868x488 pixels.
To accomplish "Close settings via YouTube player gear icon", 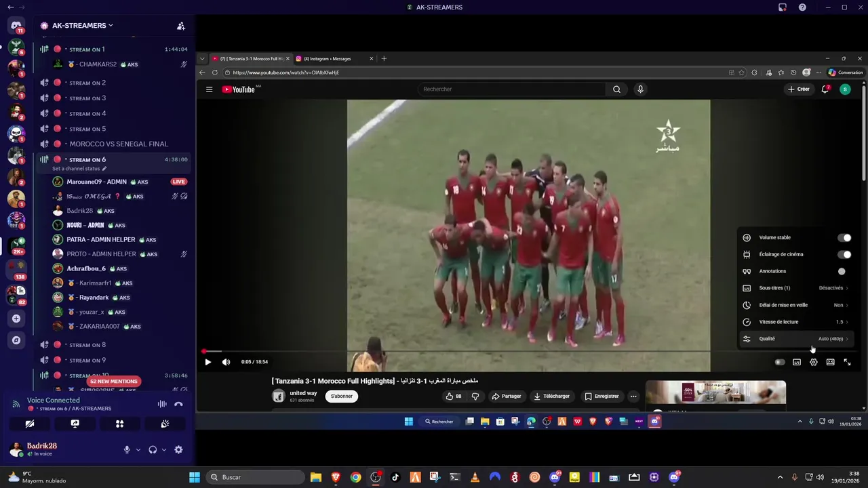I will point(814,362).
